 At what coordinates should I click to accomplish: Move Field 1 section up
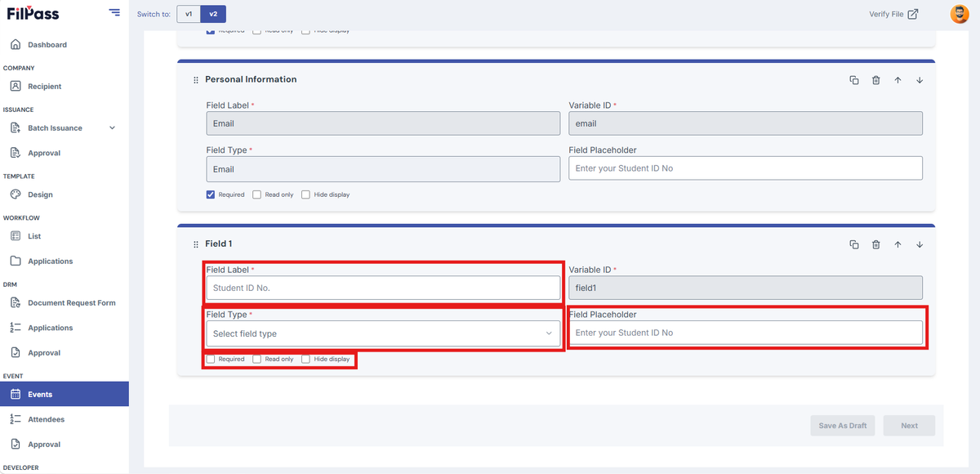[898, 244]
